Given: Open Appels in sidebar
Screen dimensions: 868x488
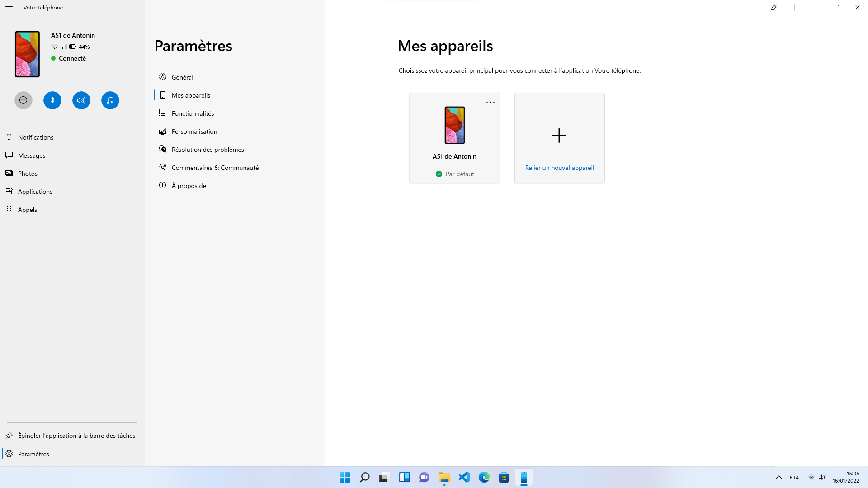Looking at the screenshot, I should (72, 210).
